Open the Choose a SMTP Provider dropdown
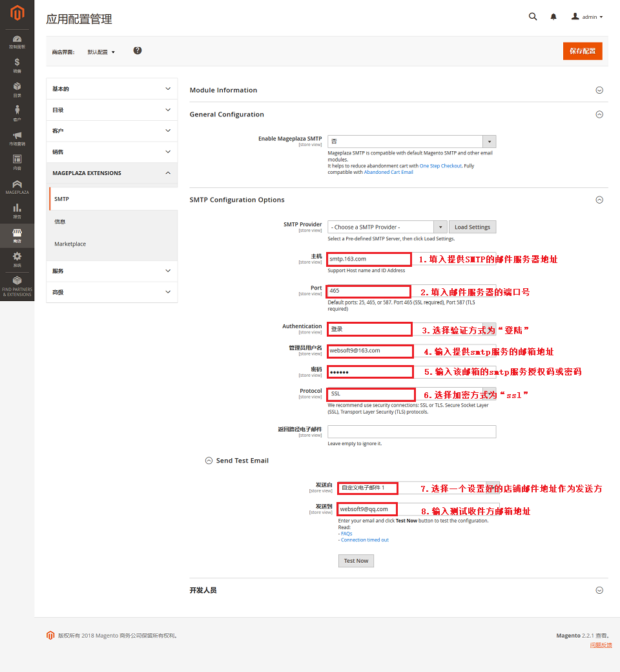This screenshot has width=620, height=672. tap(387, 227)
